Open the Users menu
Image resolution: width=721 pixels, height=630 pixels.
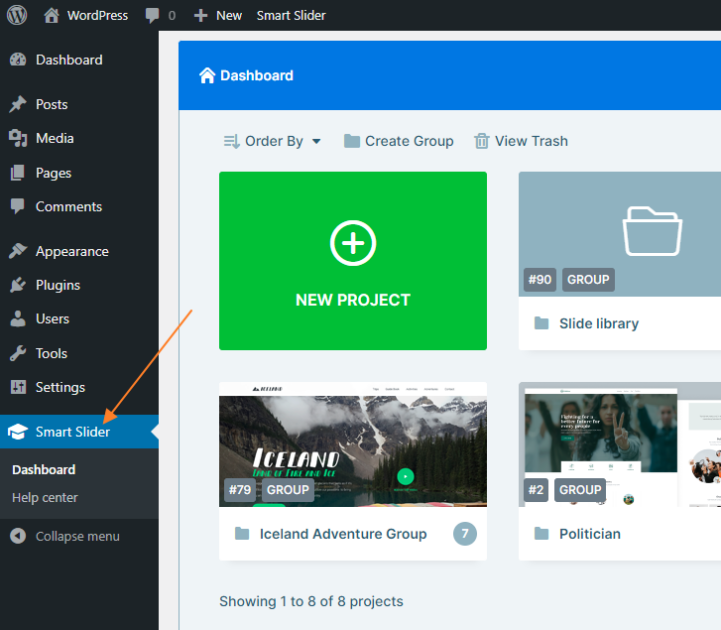(79, 319)
